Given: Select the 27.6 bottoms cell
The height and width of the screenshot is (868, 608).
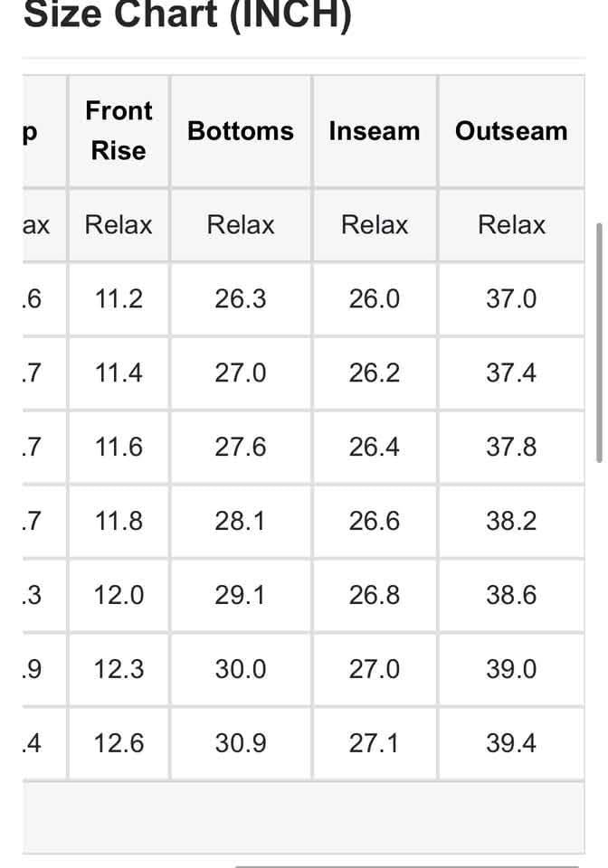Looking at the screenshot, I should 241,447.
